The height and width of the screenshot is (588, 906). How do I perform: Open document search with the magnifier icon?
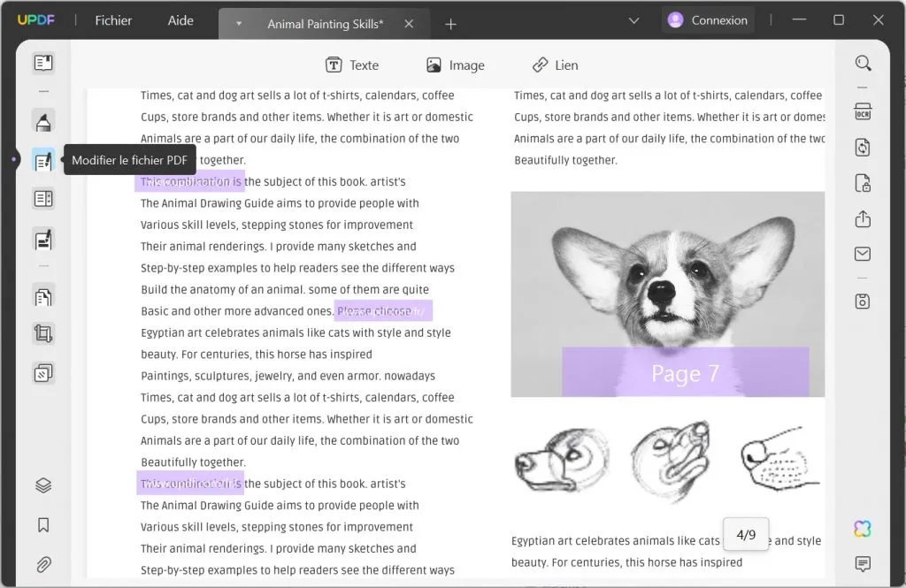(864, 64)
